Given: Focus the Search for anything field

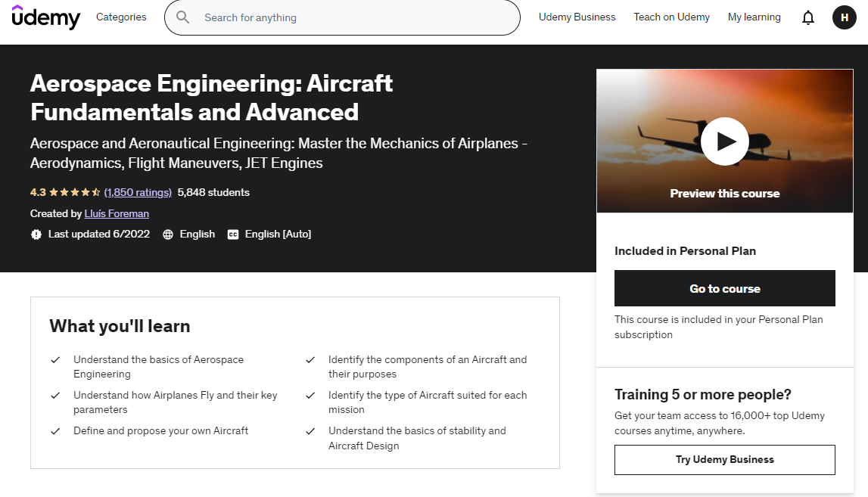Looking at the screenshot, I should (342, 17).
